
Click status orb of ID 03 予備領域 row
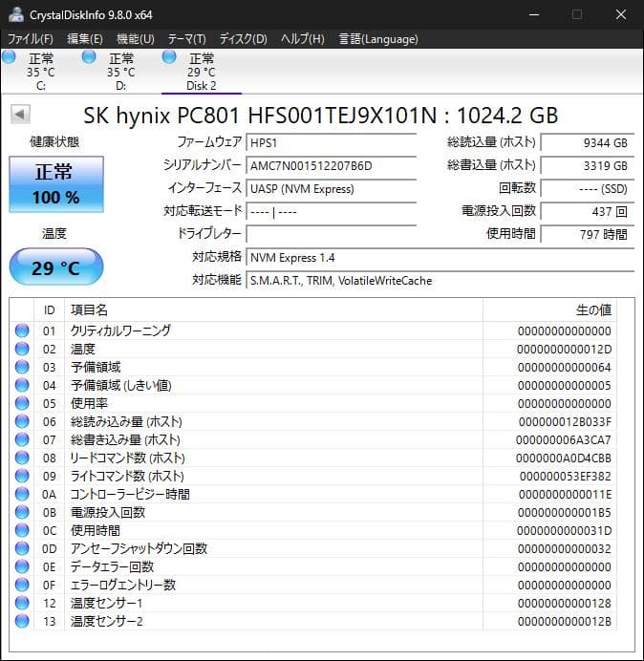point(22,367)
